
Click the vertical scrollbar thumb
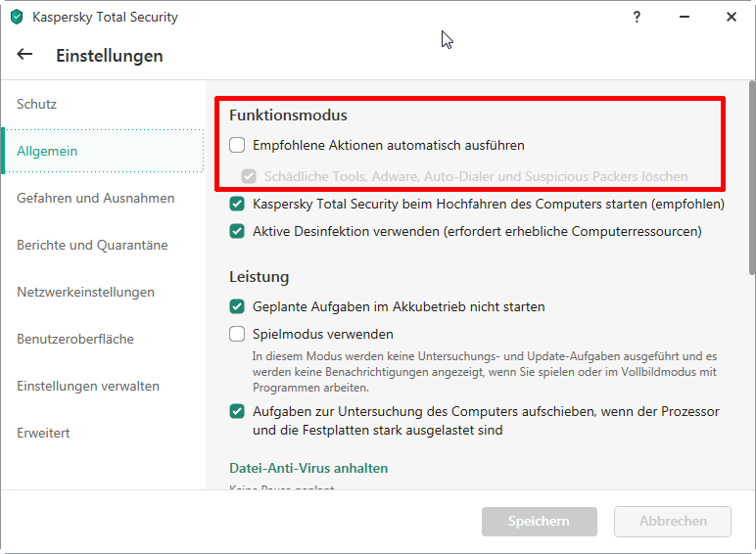tap(752, 178)
